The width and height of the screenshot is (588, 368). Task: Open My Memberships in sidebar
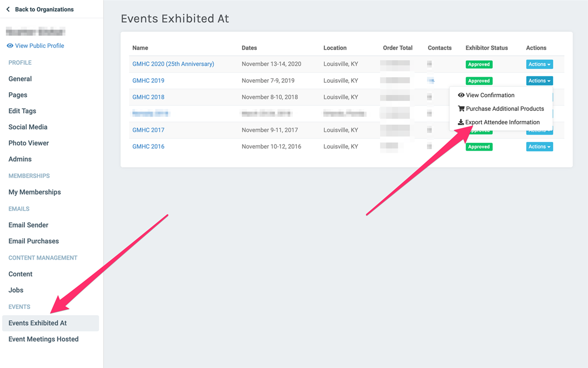click(35, 192)
